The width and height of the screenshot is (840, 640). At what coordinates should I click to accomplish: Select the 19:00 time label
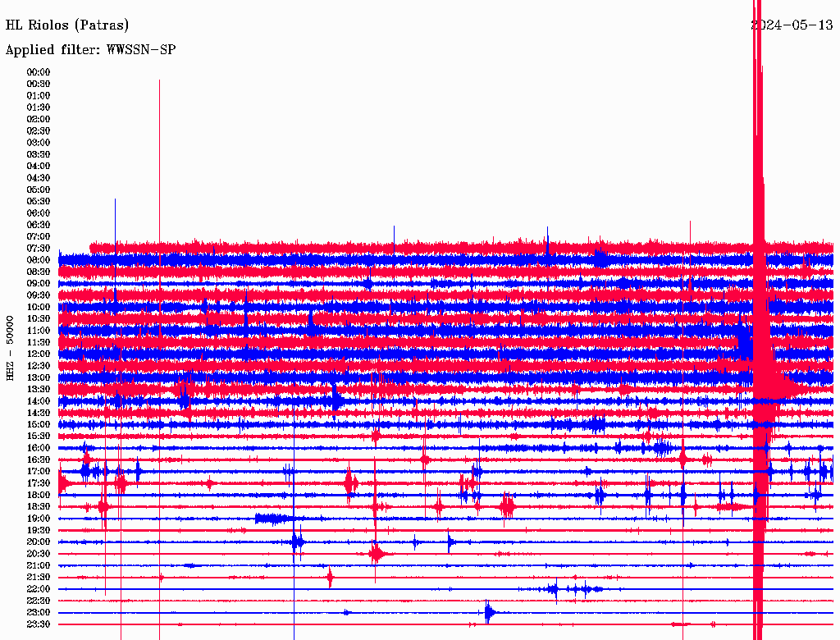point(39,519)
